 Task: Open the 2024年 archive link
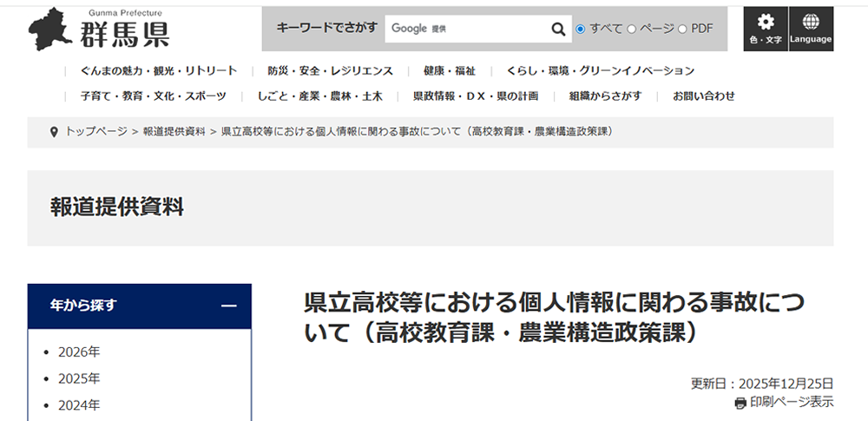[x=79, y=405]
